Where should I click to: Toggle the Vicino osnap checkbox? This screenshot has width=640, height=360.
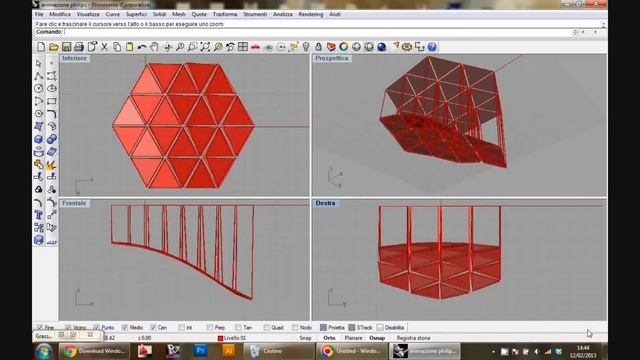[68, 327]
